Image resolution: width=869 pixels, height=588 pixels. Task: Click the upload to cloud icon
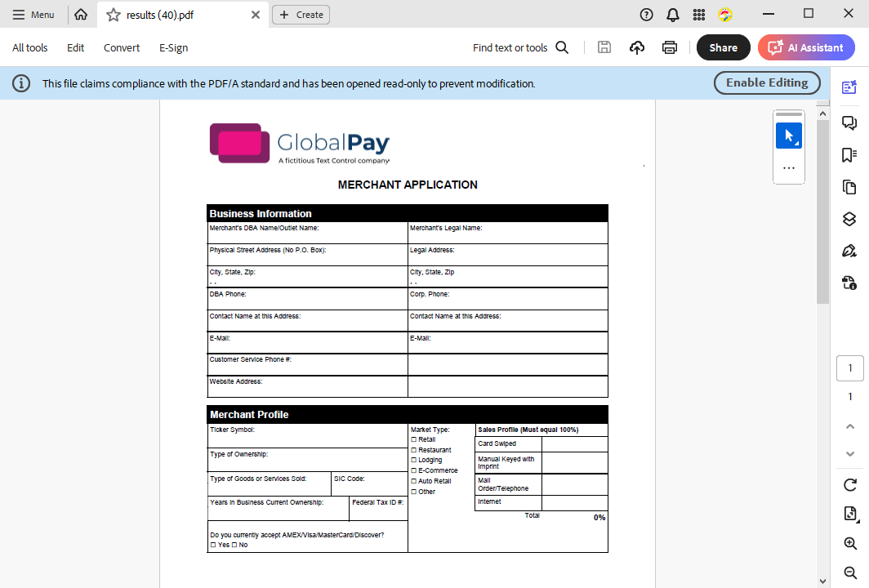pos(637,47)
